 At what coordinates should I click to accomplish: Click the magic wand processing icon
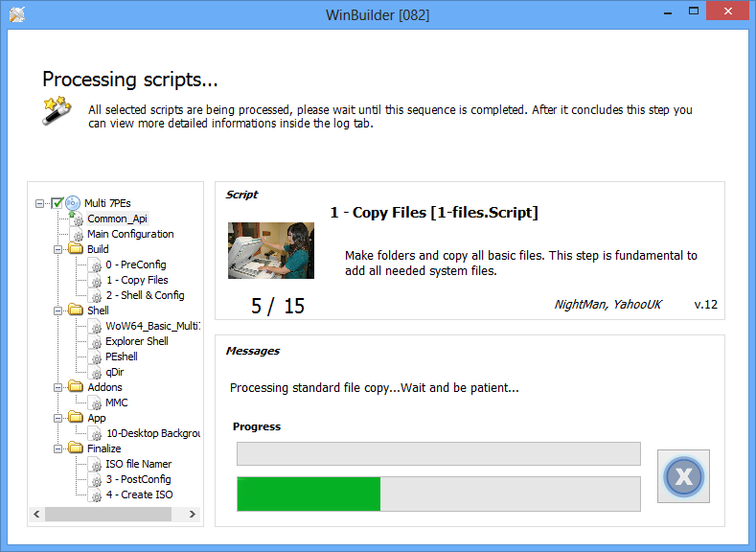click(x=57, y=110)
